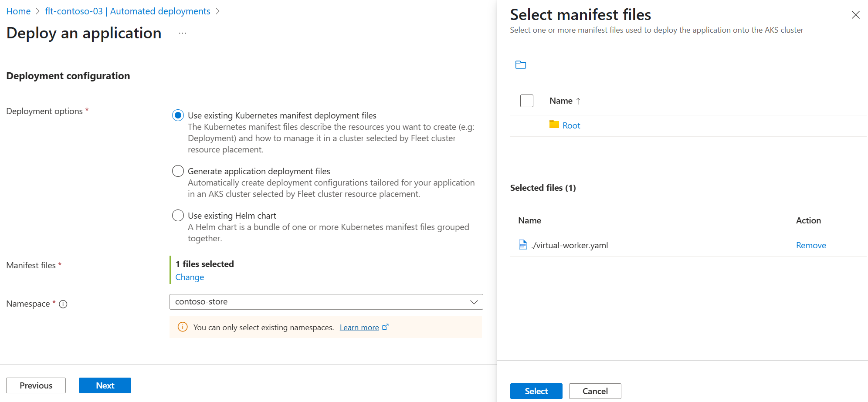Open the Root folder
The height and width of the screenshot is (402, 868).
(x=571, y=126)
